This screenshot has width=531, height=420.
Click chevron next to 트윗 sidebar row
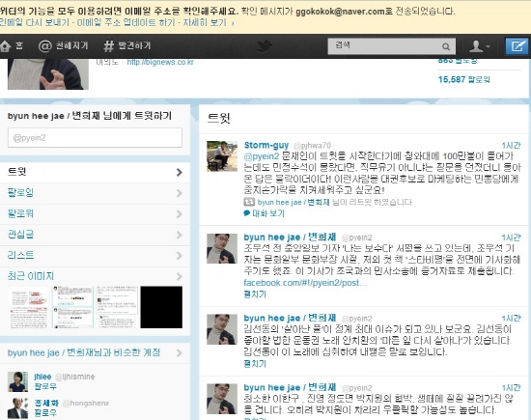pos(180,173)
